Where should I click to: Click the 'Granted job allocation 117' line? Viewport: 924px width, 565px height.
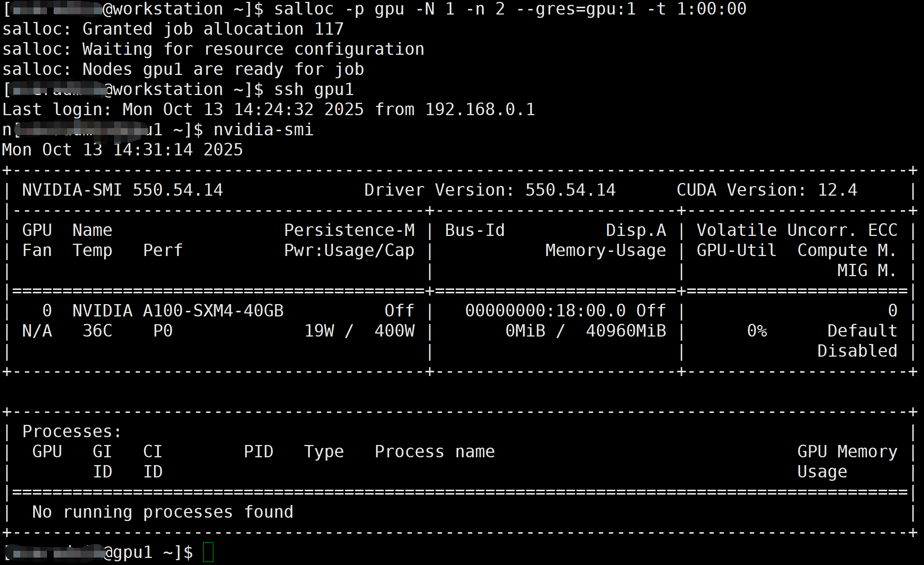coord(213,29)
